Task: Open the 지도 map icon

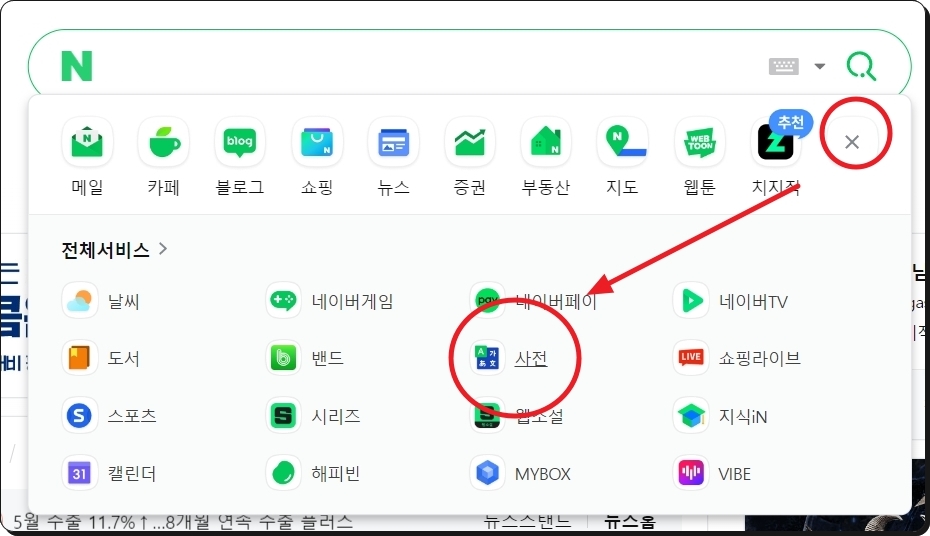Action: tap(622, 142)
